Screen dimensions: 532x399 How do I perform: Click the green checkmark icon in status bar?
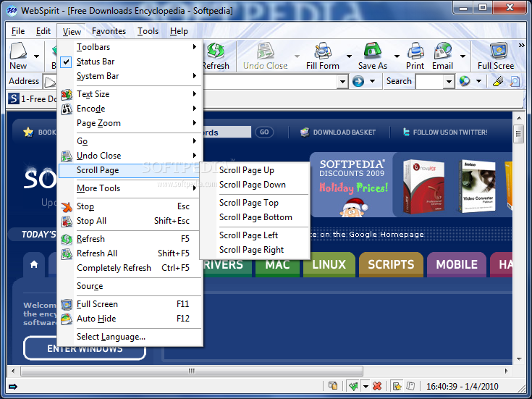click(353, 386)
